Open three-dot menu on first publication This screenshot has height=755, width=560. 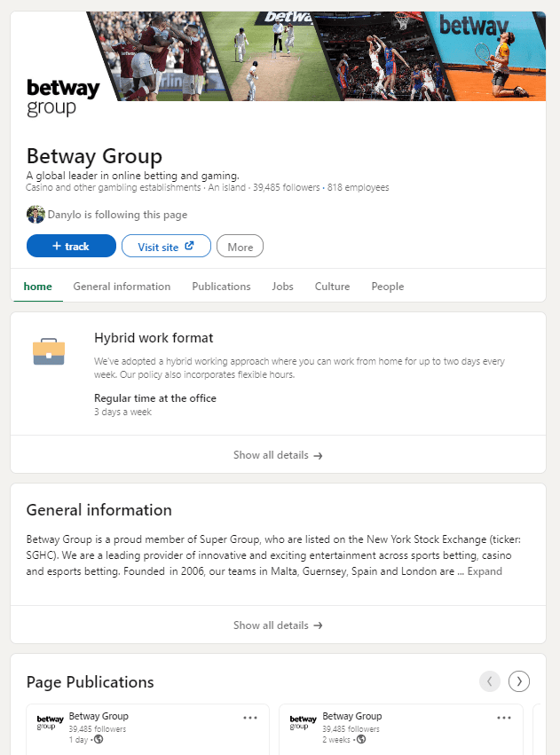[250, 718]
